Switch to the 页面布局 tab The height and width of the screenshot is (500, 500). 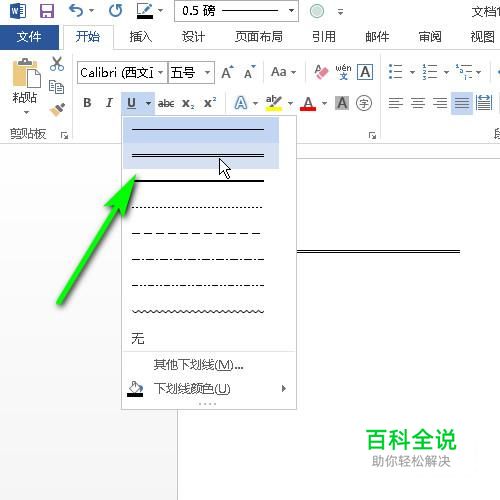point(259,37)
